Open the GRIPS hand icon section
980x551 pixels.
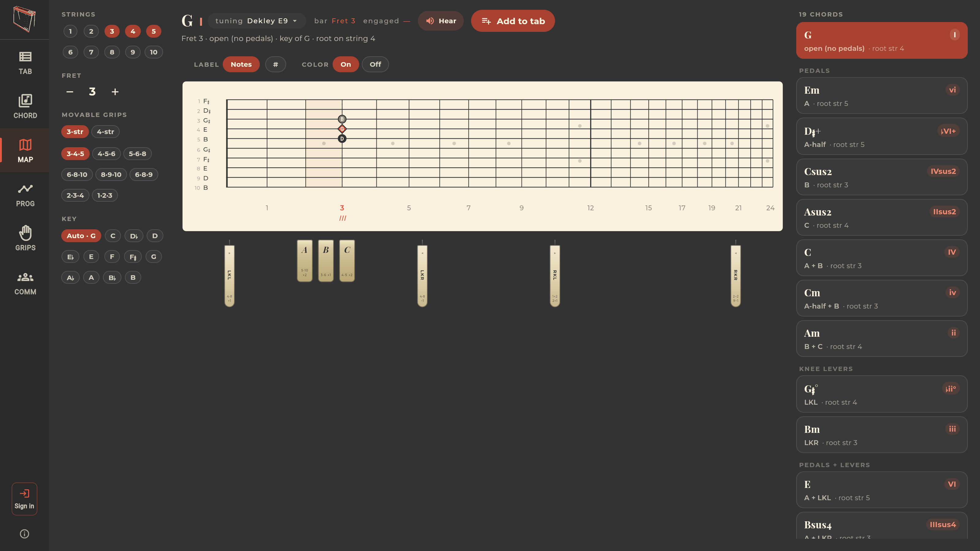pyautogui.click(x=25, y=238)
